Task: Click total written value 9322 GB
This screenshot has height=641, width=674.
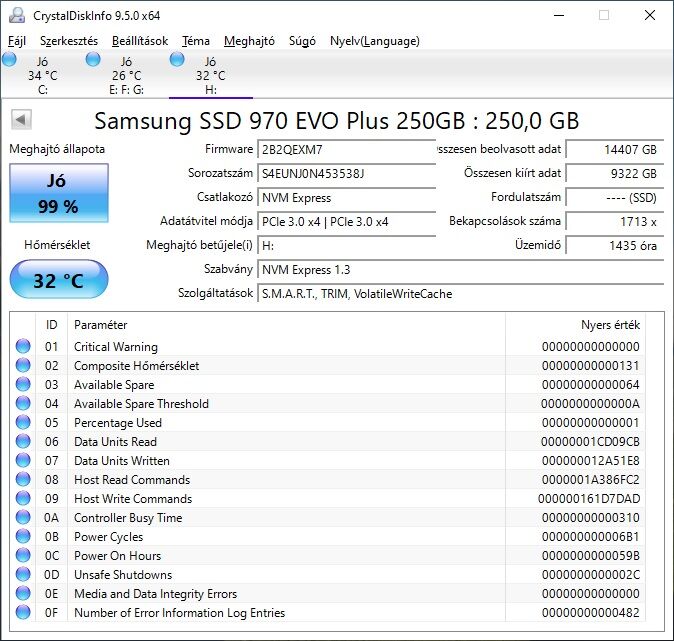Action: 615,174
